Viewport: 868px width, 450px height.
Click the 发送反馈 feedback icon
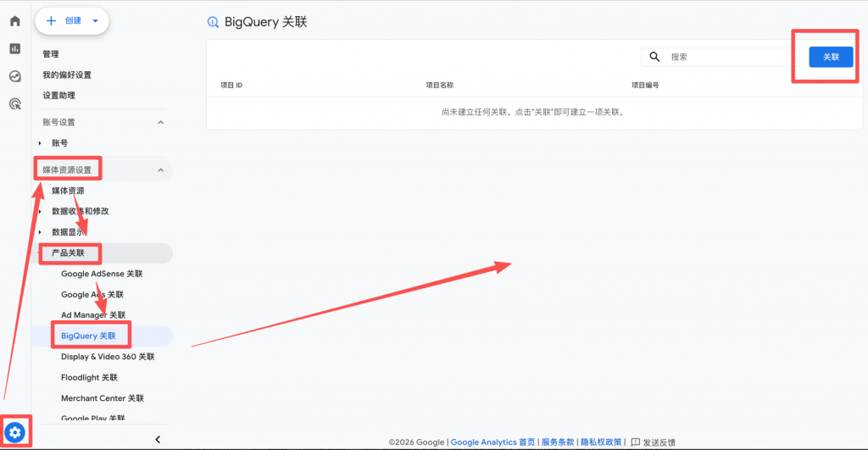pos(635,442)
